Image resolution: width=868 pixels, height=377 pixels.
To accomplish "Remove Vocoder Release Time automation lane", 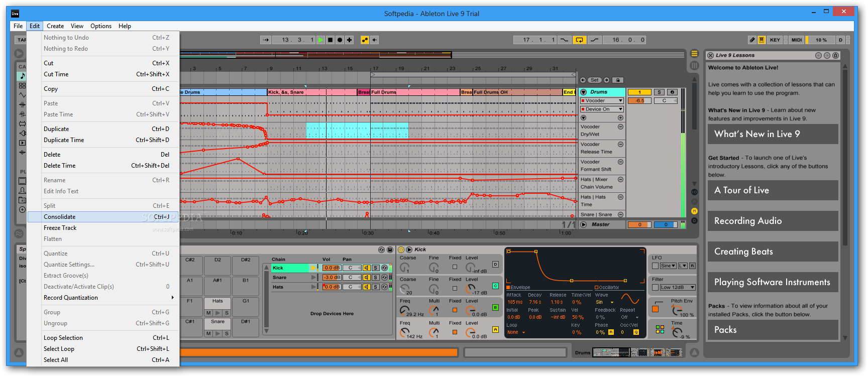I will pos(620,145).
